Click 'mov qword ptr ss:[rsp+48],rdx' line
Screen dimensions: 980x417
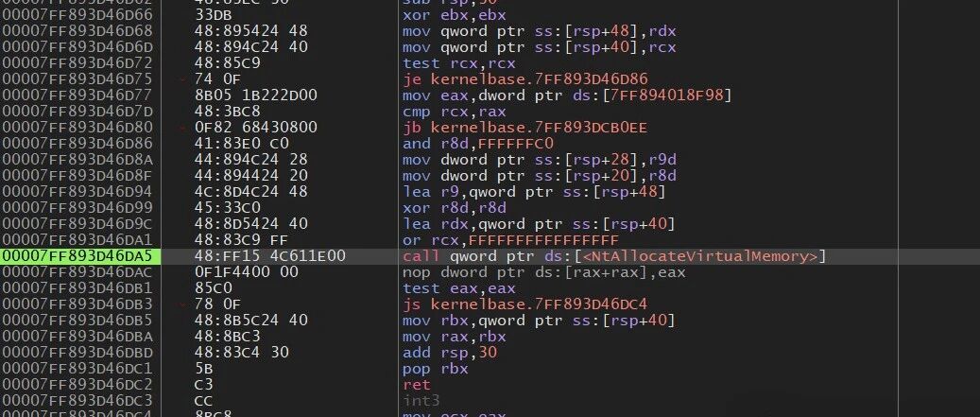tap(540, 31)
